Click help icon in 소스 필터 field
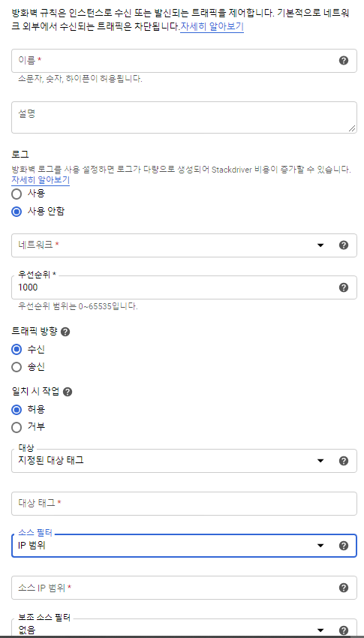Image resolution: width=364 pixels, height=638 pixels. pyautogui.click(x=344, y=546)
